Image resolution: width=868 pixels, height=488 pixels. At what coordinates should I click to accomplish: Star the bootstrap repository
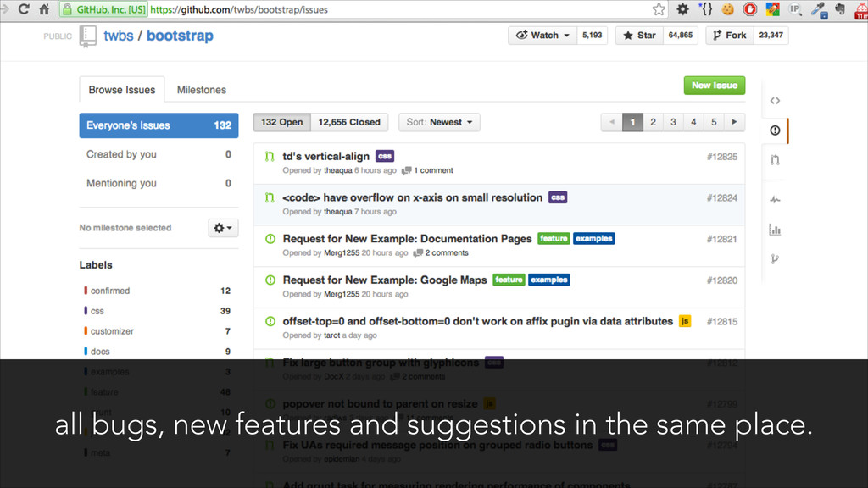point(639,36)
